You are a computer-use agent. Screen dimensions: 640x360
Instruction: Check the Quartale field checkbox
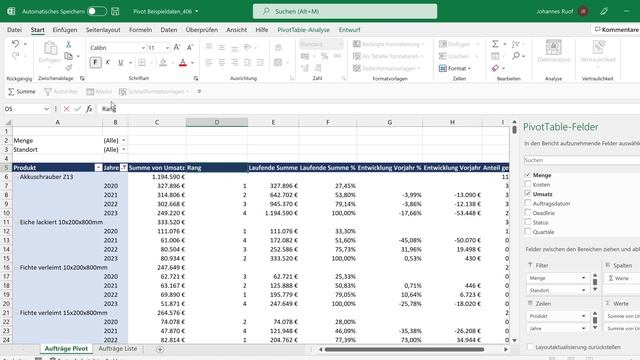coord(528,231)
